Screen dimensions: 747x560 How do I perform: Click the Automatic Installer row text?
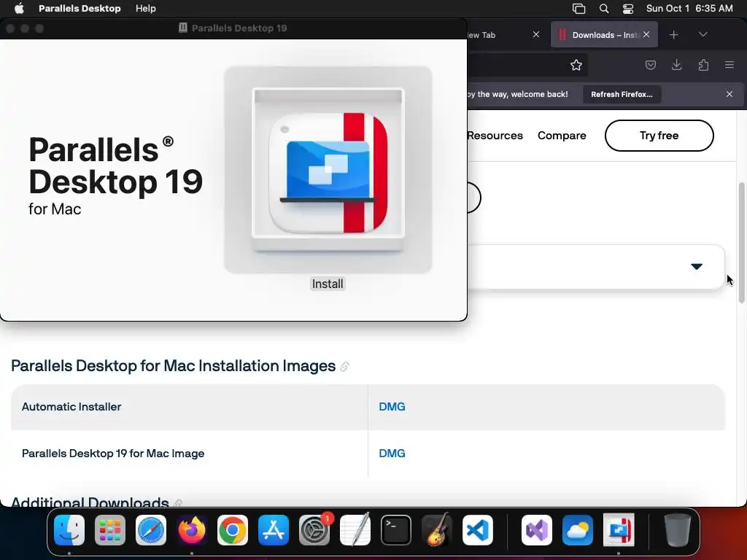click(71, 407)
